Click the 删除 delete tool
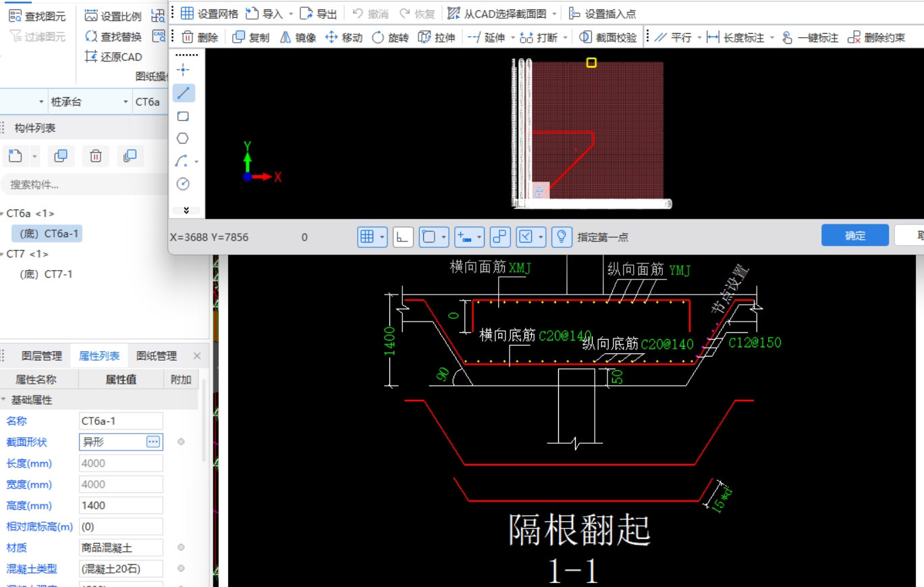The image size is (924, 587). 200,37
